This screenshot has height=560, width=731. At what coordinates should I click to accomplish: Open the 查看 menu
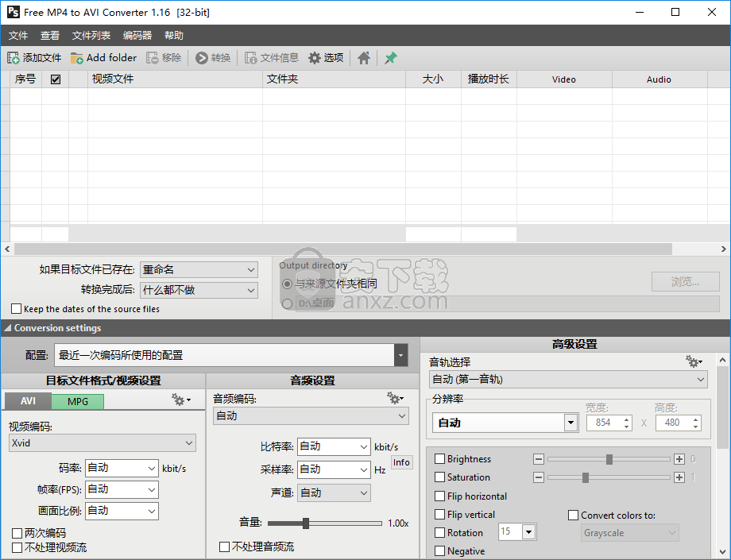click(50, 36)
